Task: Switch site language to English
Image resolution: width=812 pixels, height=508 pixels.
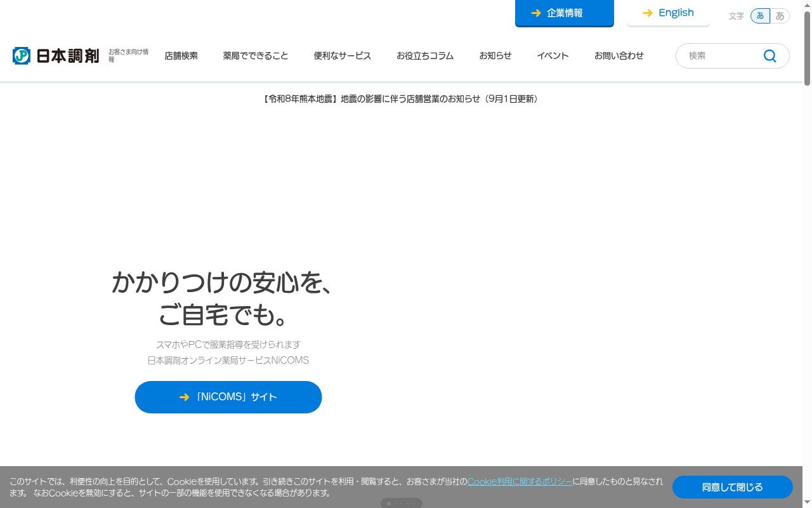Action: [668, 13]
